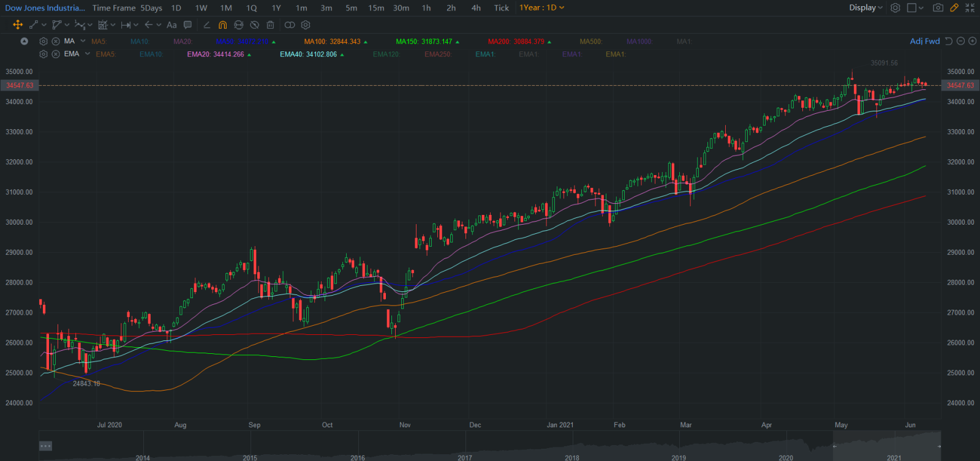This screenshot has width=980, height=461.
Task: Switch time frame to 1W
Action: point(201,8)
